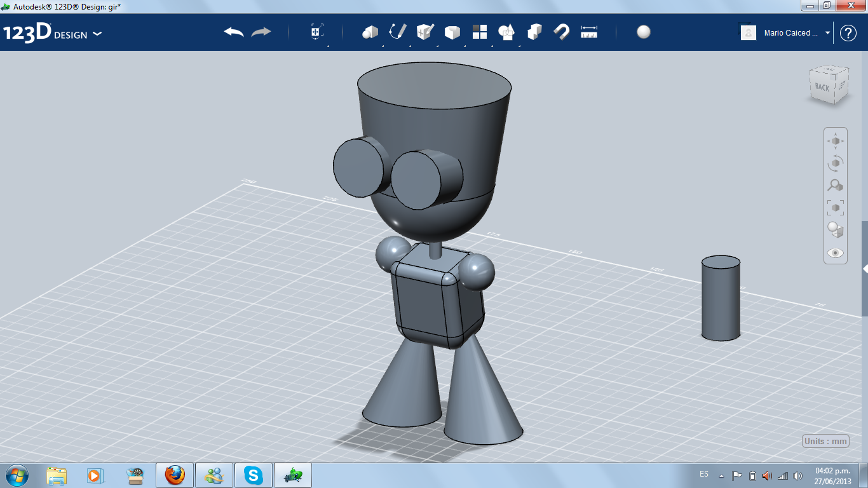Open the Modify tool

[452, 32]
